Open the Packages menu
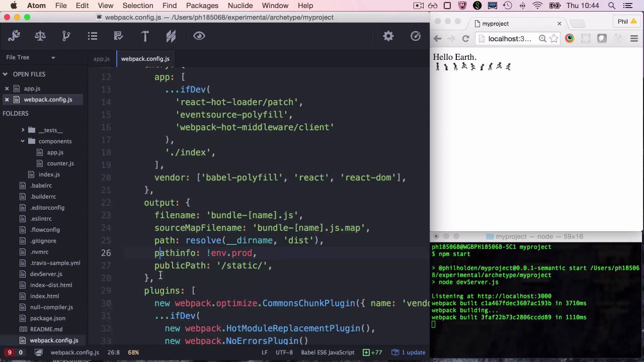644x362 pixels. click(x=202, y=6)
